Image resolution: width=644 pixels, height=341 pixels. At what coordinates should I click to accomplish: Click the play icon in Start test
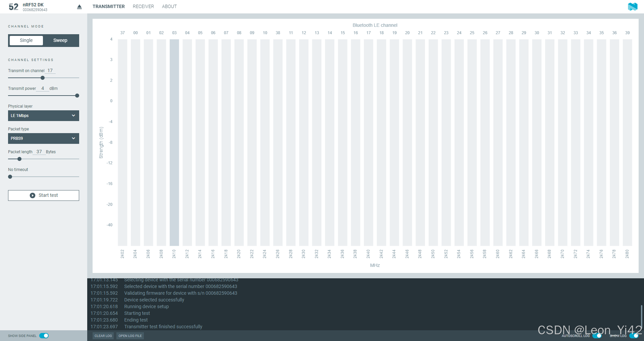pyautogui.click(x=33, y=195)
